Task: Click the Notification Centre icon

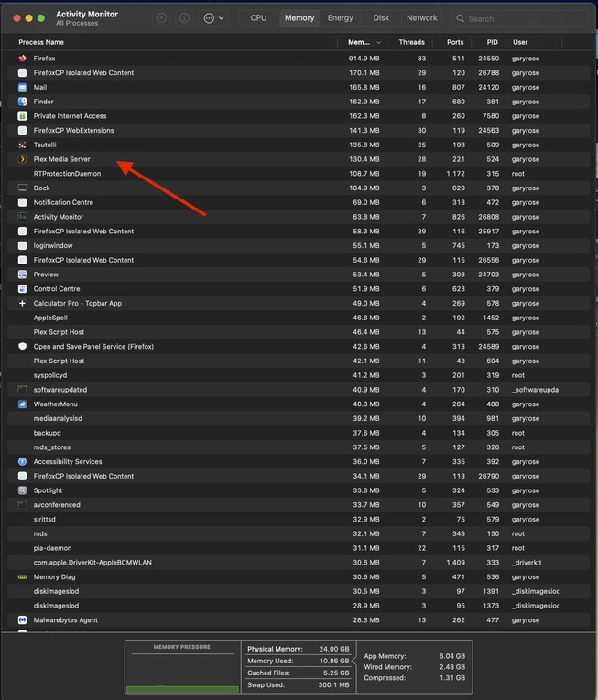Action: [22, 202]
